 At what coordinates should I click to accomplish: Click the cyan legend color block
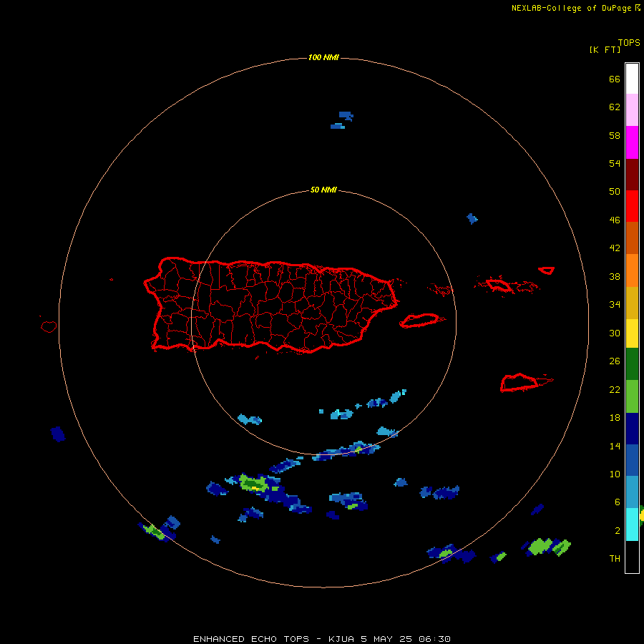[632, 525]
